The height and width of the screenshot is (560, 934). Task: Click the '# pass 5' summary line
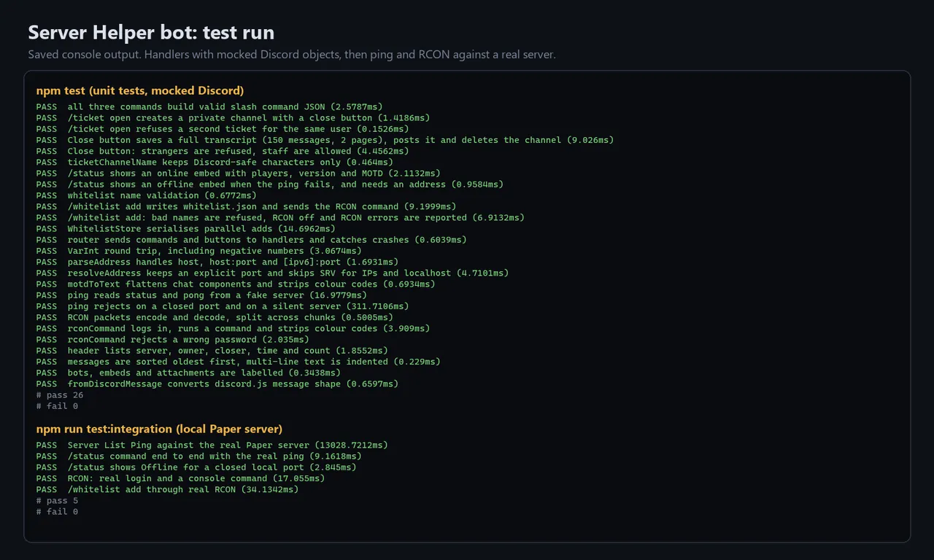[57, 500]
